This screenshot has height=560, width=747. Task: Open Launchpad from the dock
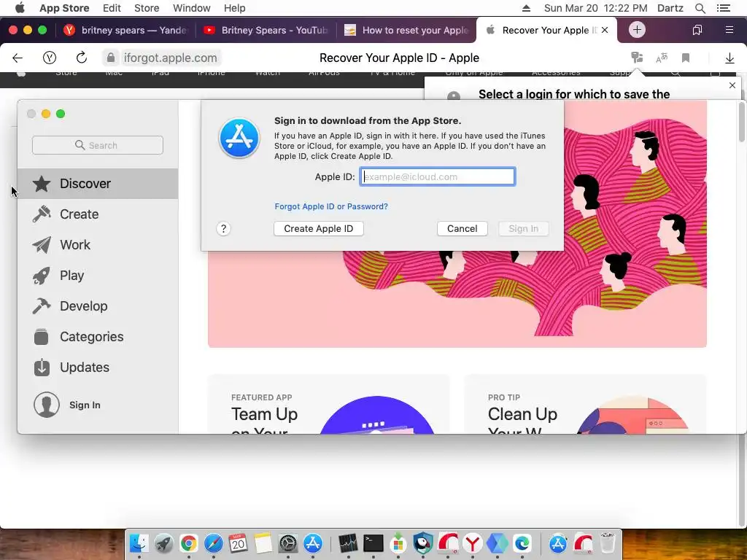coord(164,542)
